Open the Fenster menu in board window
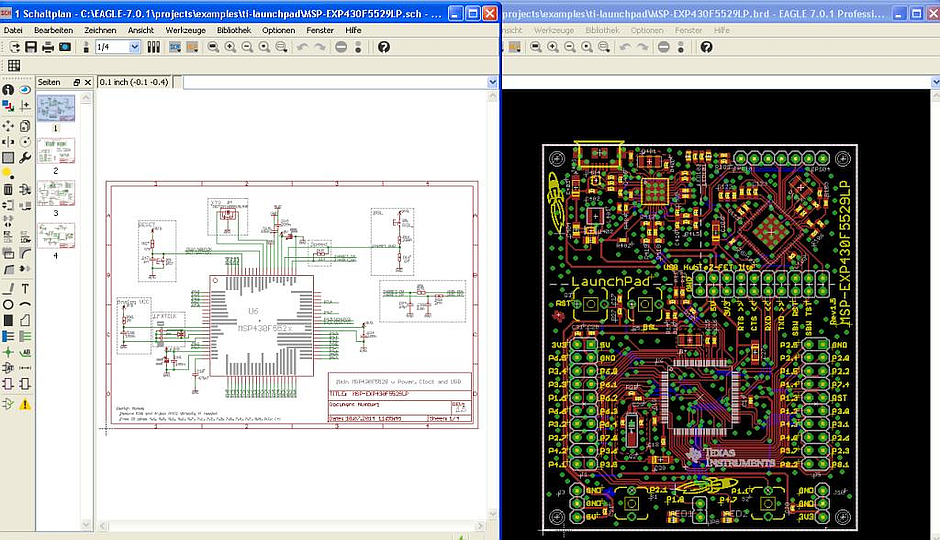The width and height of the screenshot is (940, 540). [x=688, y=30]
